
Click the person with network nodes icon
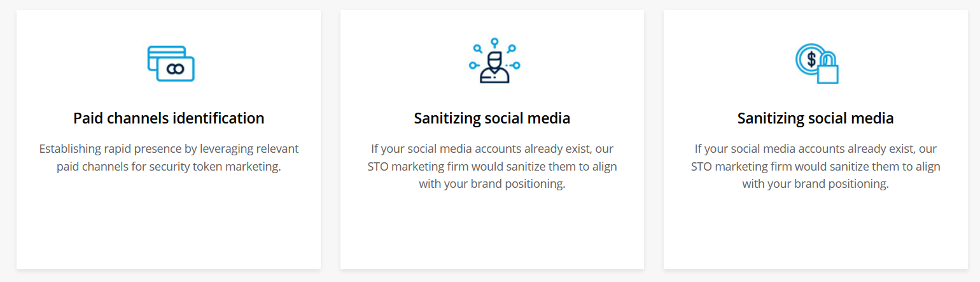point(494,62)
